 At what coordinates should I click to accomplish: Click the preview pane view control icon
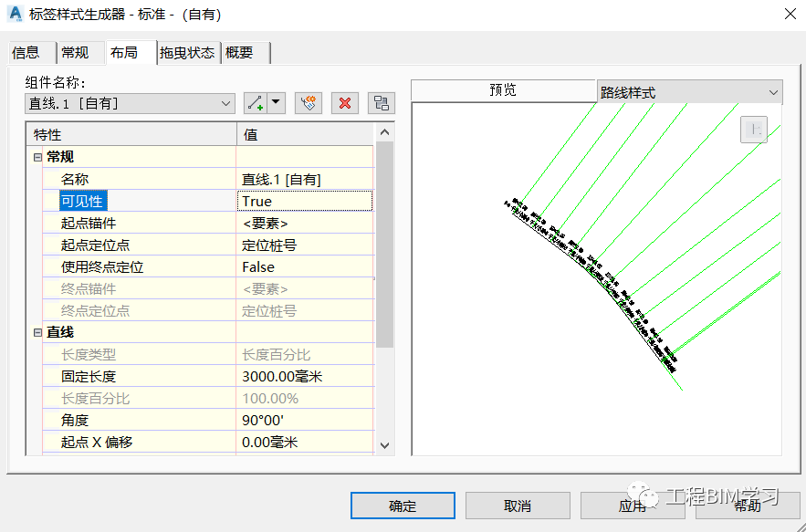pos(754,130)
